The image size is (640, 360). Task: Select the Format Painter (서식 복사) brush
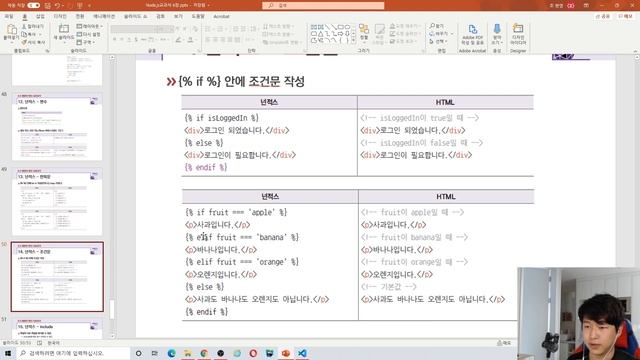click(24, 42)
